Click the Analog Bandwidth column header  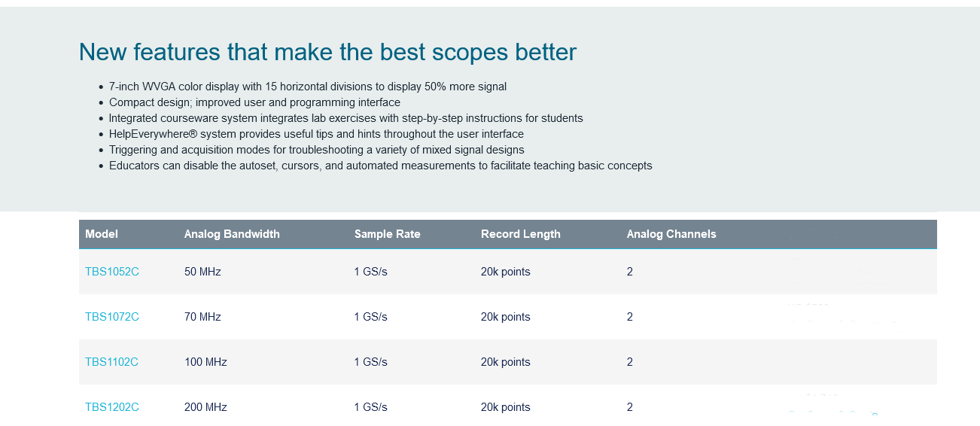pyautogui.click(x=232, y=234)
